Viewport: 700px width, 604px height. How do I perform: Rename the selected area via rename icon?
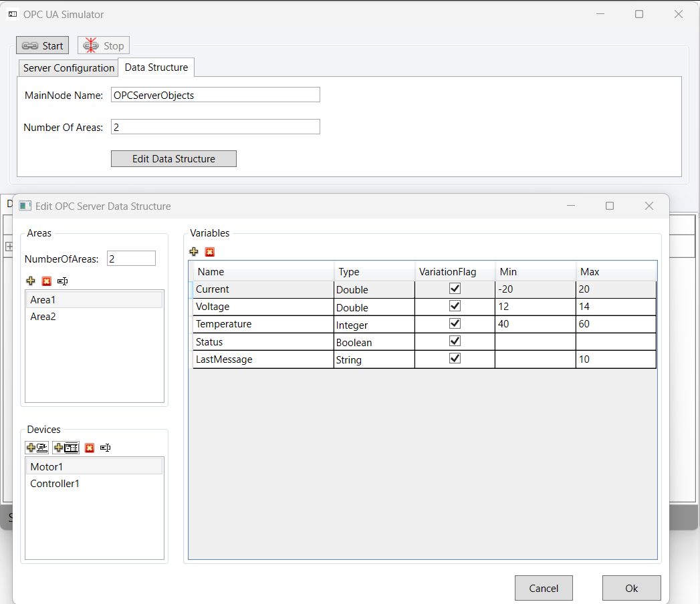coord(63,281)
